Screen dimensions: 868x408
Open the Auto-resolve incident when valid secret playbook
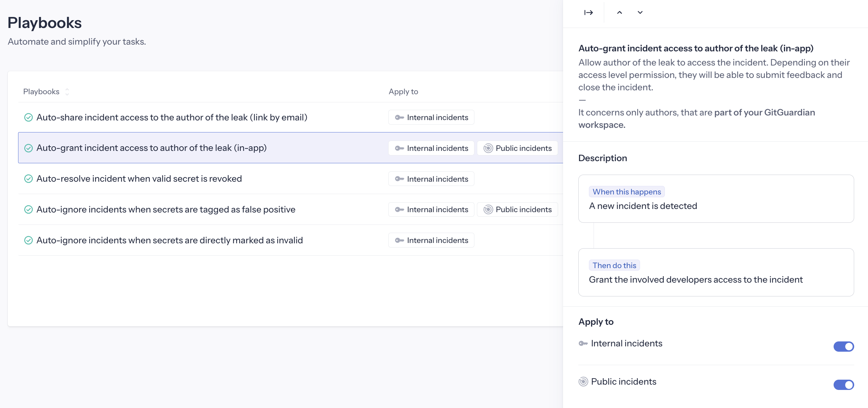(139, 178)
